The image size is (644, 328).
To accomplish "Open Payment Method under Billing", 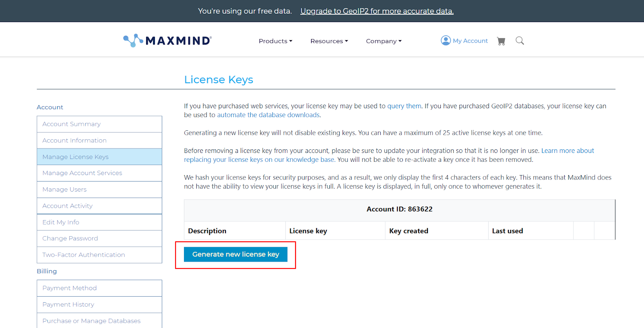I will click(70, 288).
